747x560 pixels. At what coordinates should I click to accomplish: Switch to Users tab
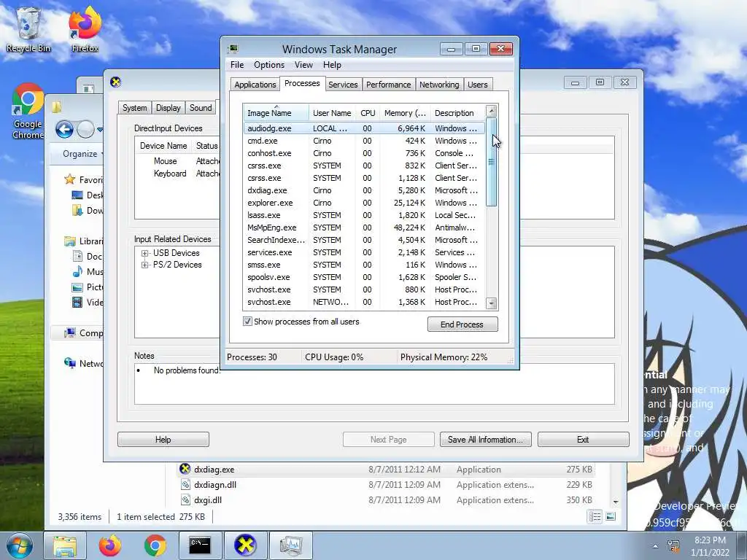coord(477,85)
